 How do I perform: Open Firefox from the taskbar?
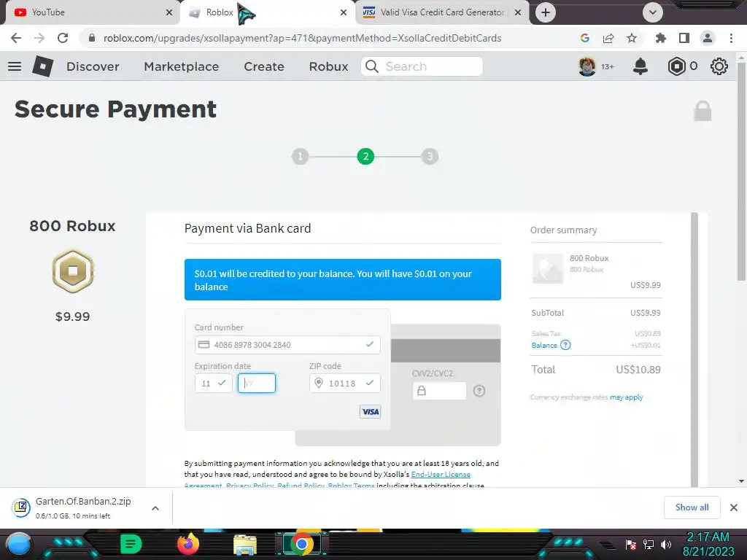[x=187, y=544]
